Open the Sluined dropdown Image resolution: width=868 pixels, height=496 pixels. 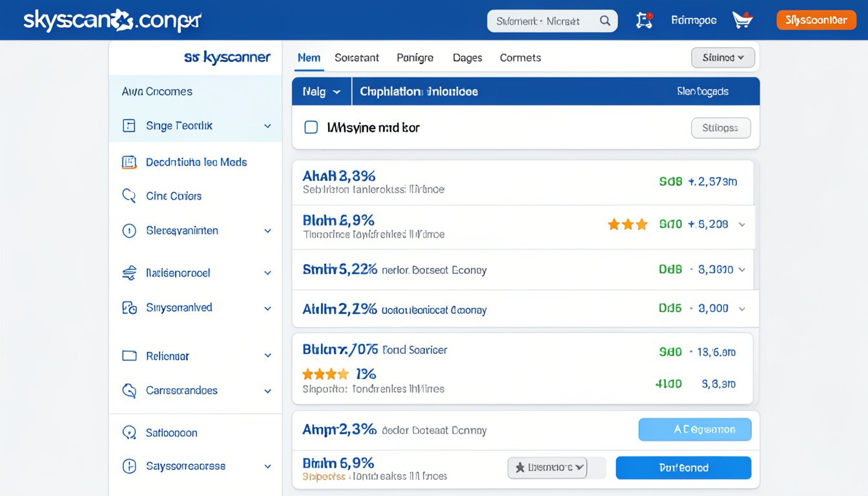[723, 57]
